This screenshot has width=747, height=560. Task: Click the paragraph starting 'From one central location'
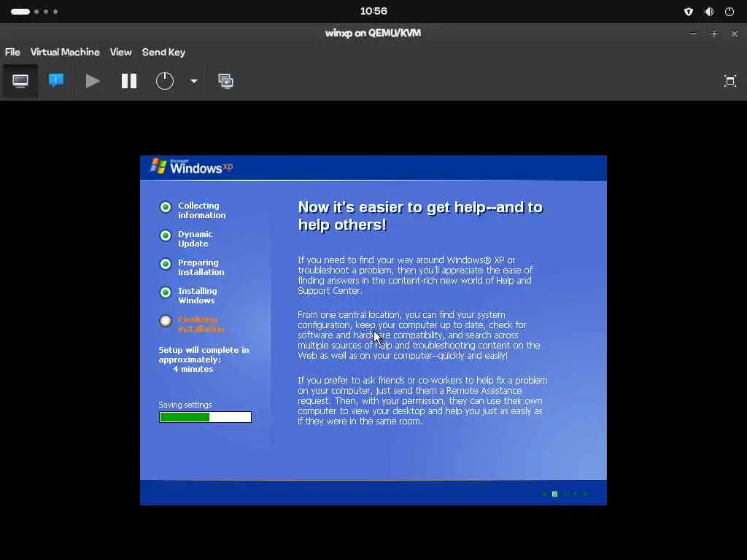click(x=419, y=335)
